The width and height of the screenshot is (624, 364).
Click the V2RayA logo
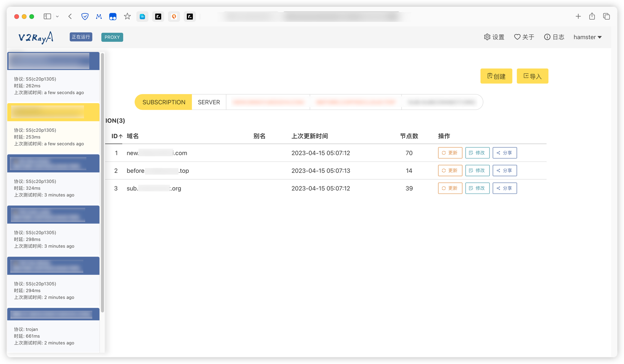click(x=36, y=37)
